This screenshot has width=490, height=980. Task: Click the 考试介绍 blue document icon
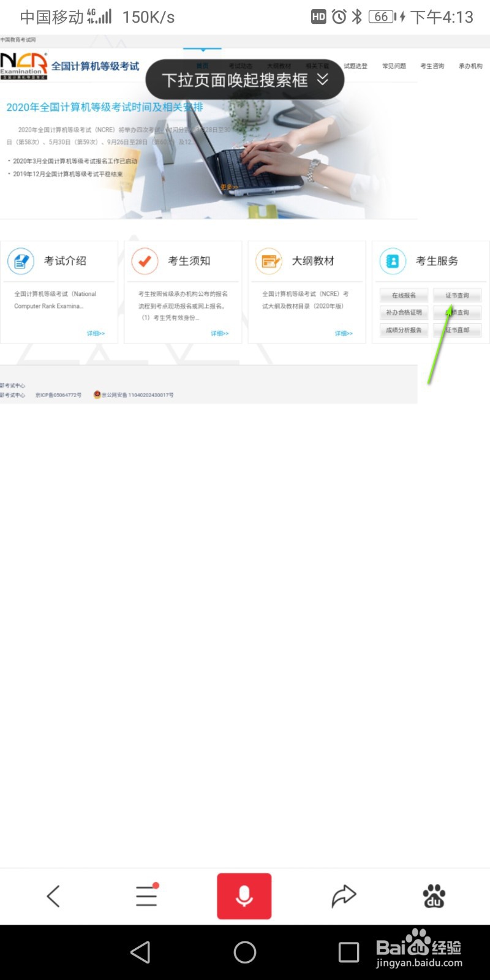pos(21,262)
